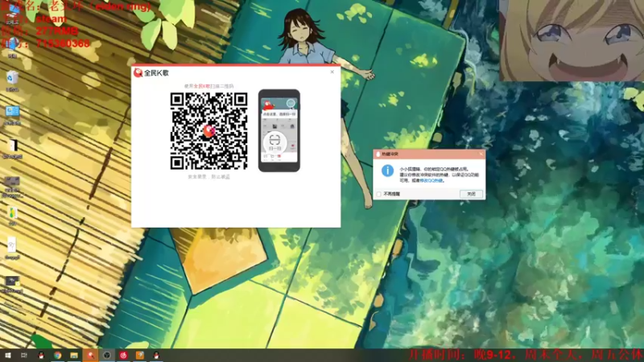Click the 全民K歌 logo in the title bar
The width and height of the screenshot is (644, 362).
click(138, 72)
